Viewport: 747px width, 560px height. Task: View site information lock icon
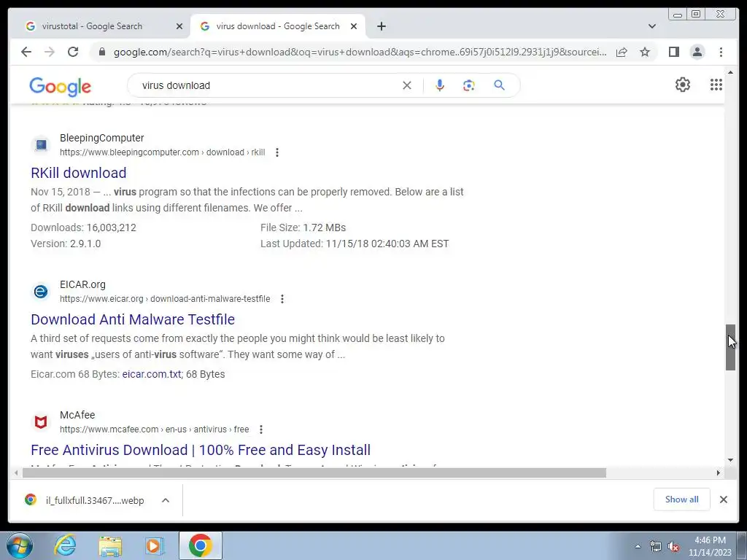point(101,52)
